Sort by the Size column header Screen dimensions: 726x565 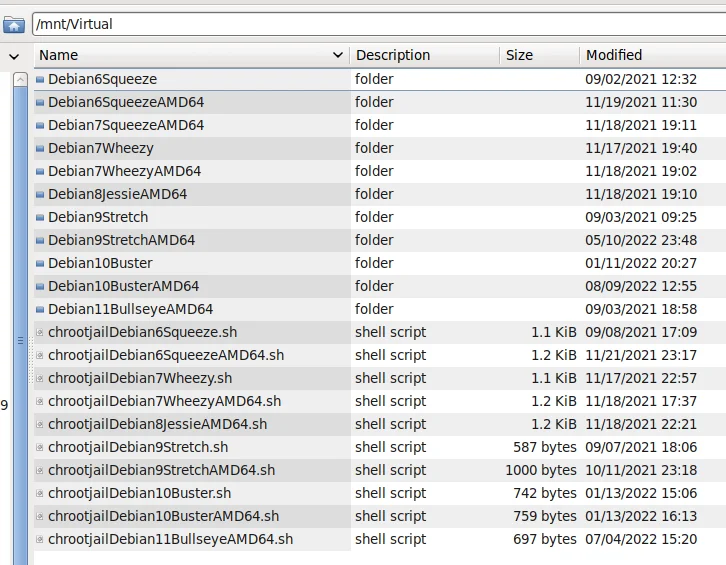click(x=539, y=55)
